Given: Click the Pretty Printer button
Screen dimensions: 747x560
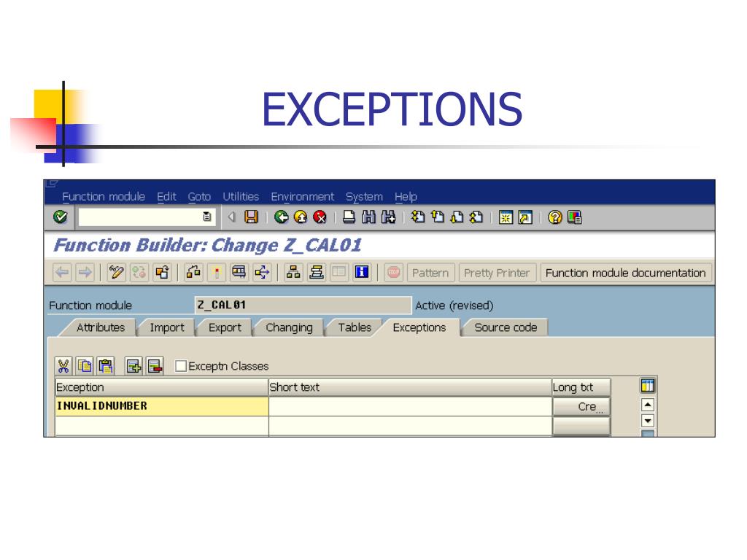Looking at the screenshot, I should click(497, 273).
